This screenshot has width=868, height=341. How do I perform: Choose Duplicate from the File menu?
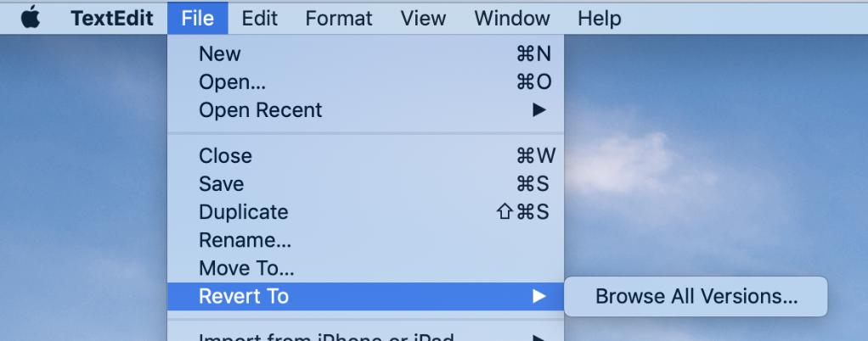365,212
